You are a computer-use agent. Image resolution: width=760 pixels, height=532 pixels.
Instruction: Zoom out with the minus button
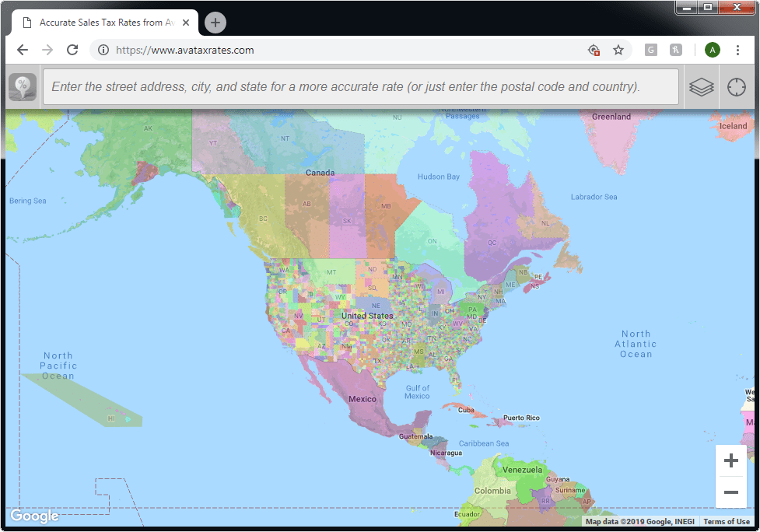[x=730, y=492]
